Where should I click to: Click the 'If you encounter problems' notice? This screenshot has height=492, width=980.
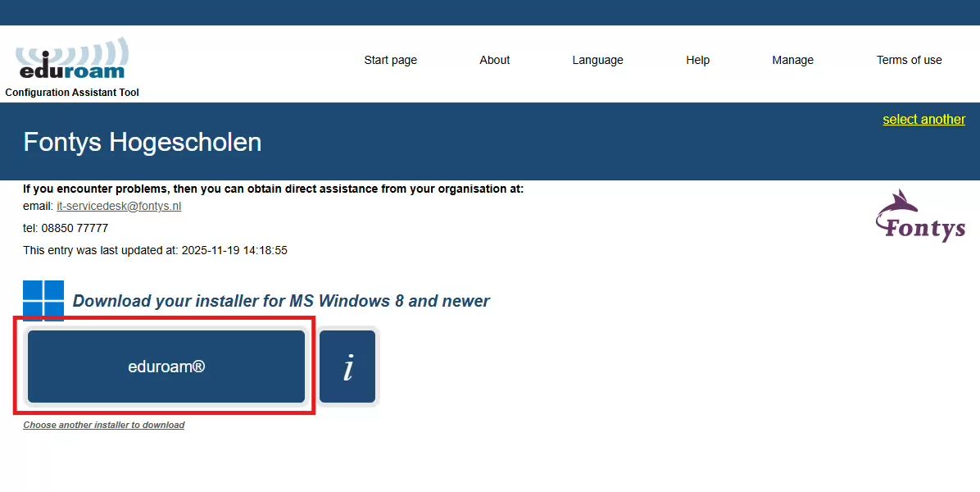click(x=273, y=189)
